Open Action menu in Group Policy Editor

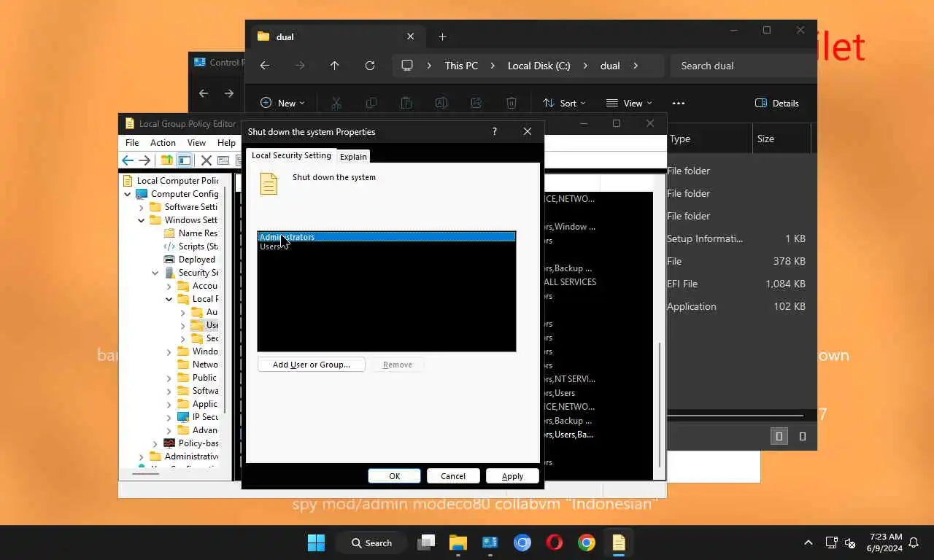163,143
